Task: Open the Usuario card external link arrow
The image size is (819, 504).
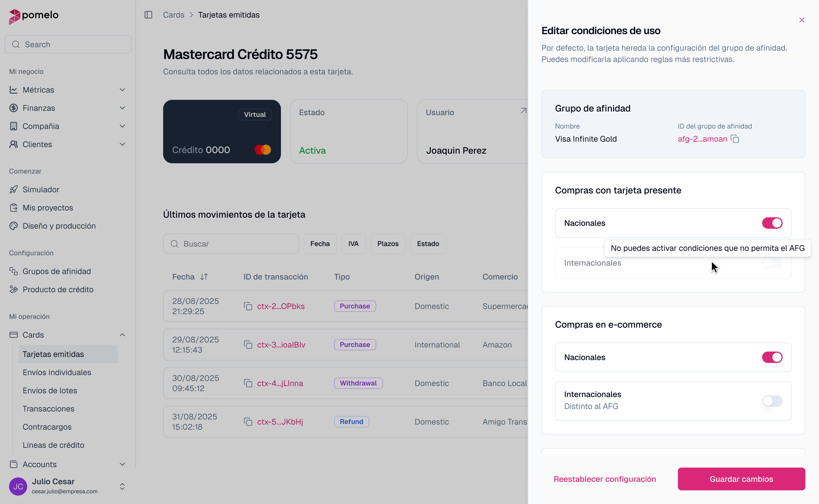Action: [524, 111]
